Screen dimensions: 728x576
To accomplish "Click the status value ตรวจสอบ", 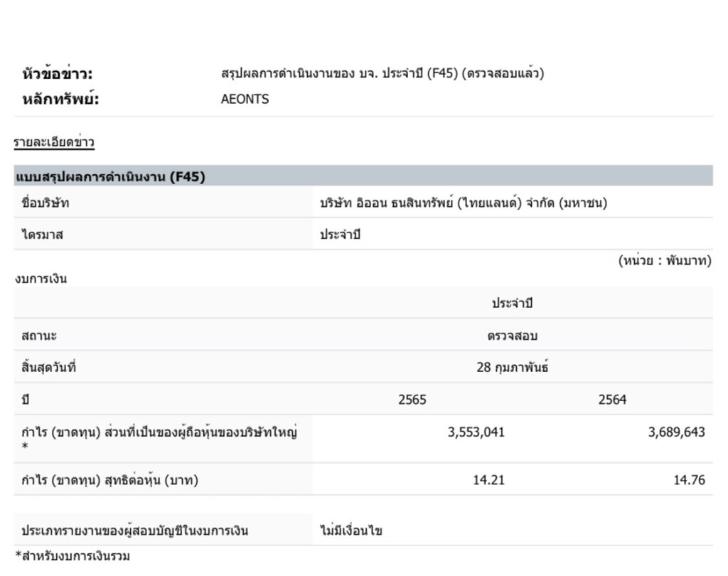I will tap(512, 336).
